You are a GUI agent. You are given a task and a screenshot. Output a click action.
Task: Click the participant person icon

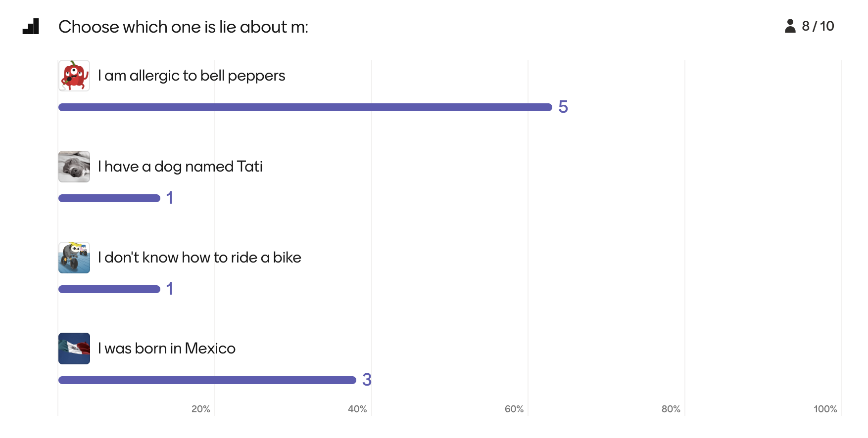790,26
